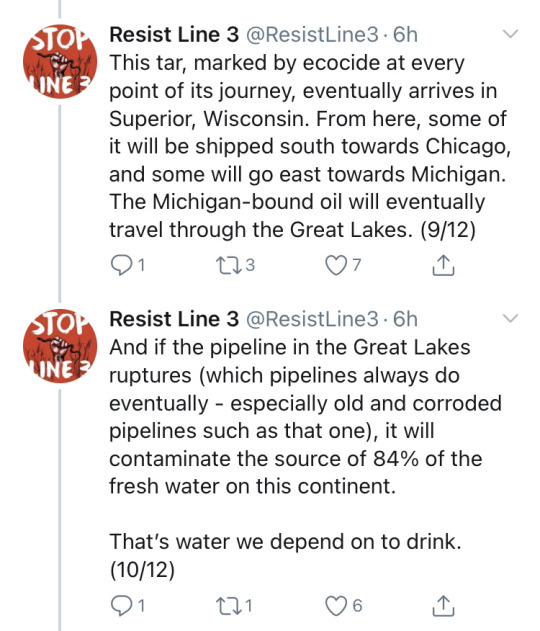Open the dropdown chevron on the 10/12 tweet

[x=511, y=319]
